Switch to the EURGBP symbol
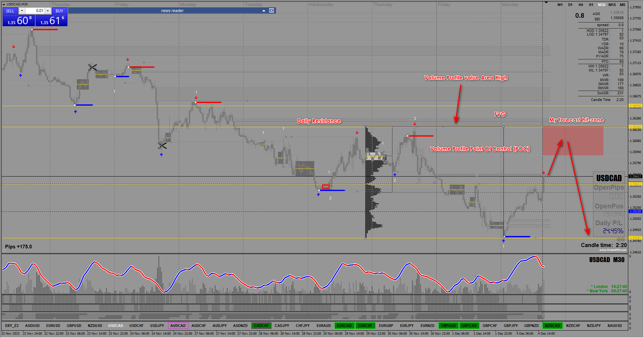 (386, 326)
